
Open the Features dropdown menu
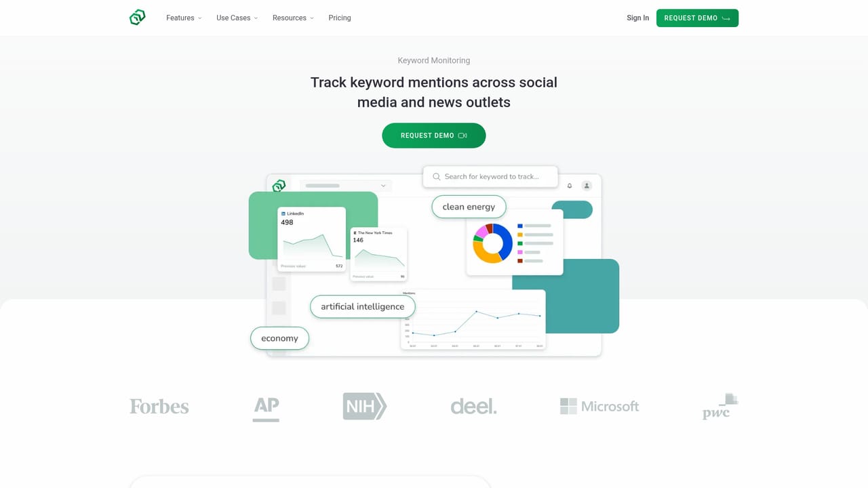[x=184, y=18]
